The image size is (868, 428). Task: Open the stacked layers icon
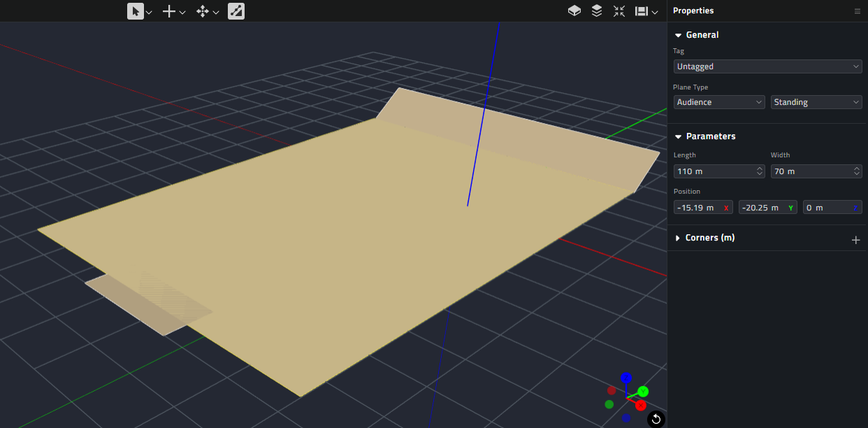(597, 11)
